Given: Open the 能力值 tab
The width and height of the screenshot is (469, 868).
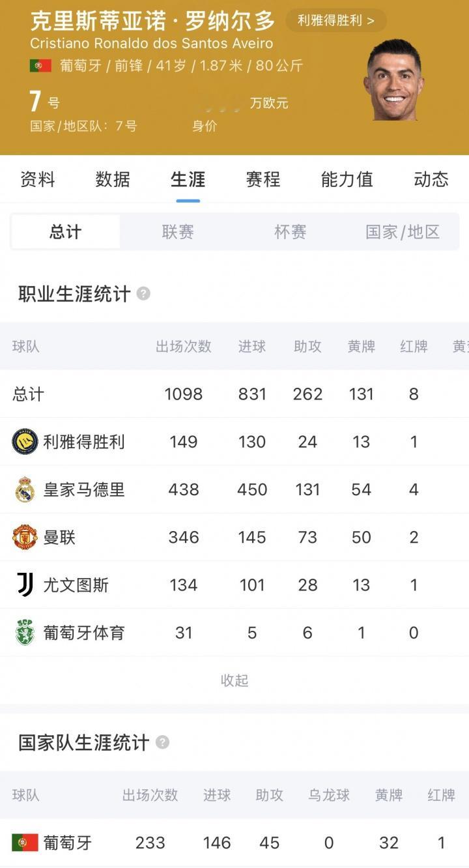Looking at the screenshot, I should pos(347,179).
